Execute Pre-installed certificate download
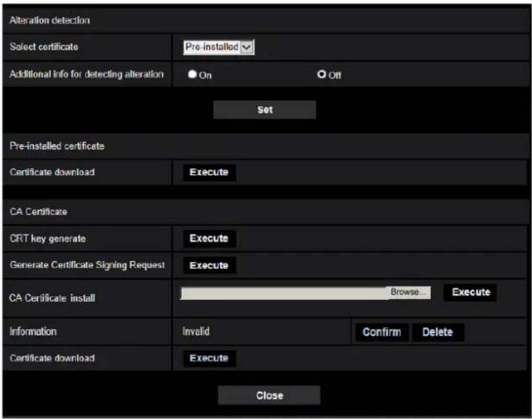532x419 pixels. click(209, 172)
